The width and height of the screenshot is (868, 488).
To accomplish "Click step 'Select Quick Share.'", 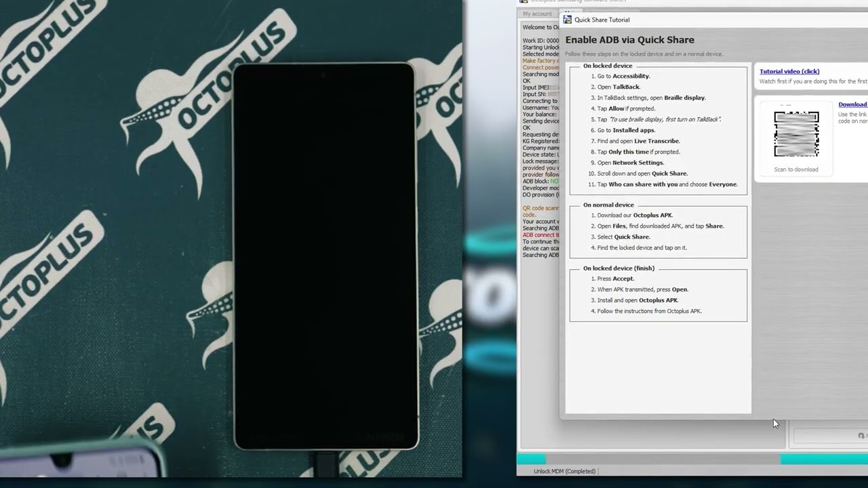I will pyautogui.click(x=620, y=237).
